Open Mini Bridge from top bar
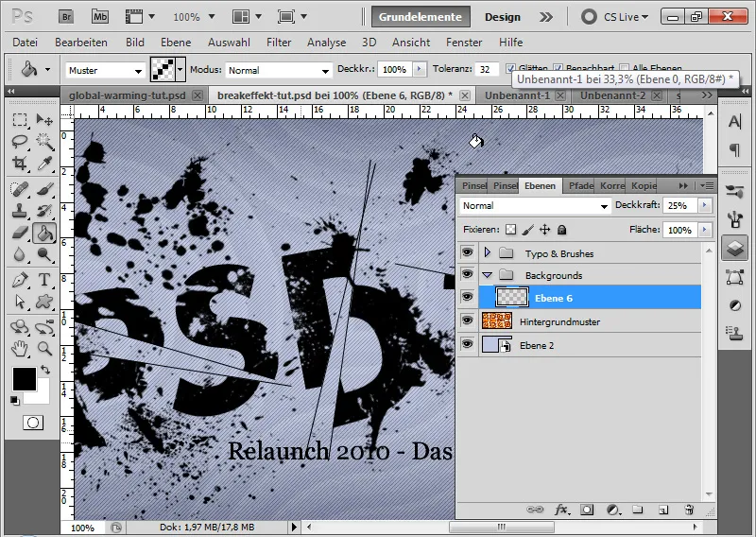This screenshot has width=756, height=537. tap(100, 17)
